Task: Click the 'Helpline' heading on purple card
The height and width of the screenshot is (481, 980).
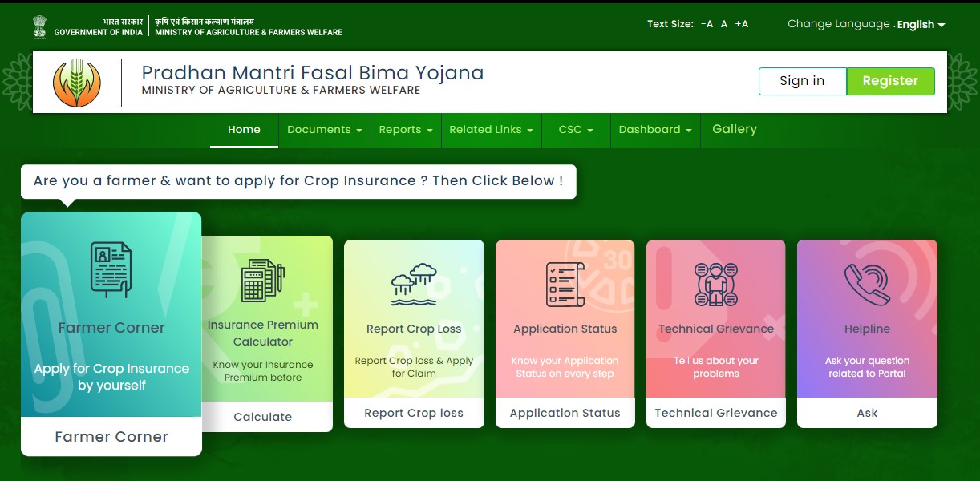Action: tap(867, 329)
